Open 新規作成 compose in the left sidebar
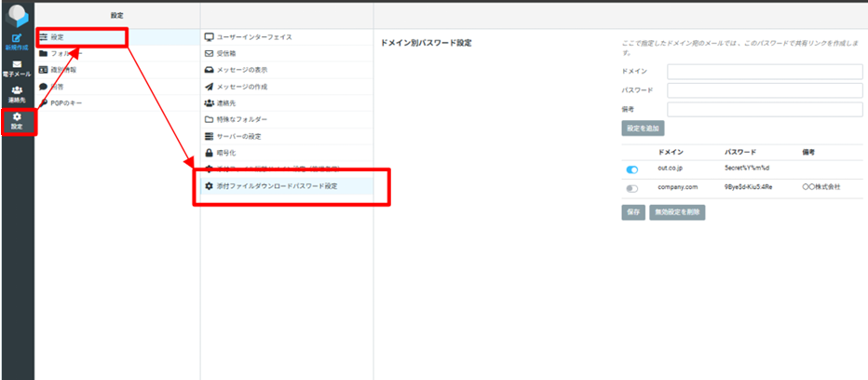The width and height of the screenshot is (868, 380). (x=17, y=42)
